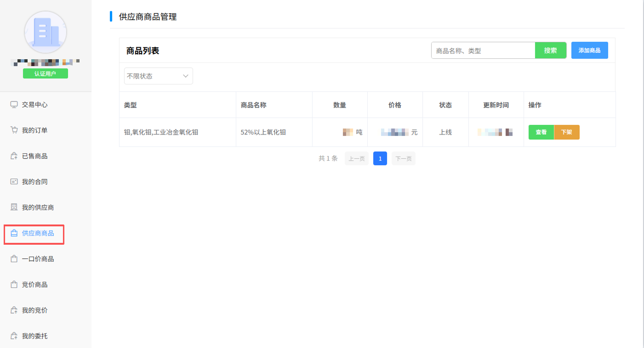This screenshot has width=644, height=348.
Task: Open the 不限状态 status dropdown
Action: coord(155,76)
